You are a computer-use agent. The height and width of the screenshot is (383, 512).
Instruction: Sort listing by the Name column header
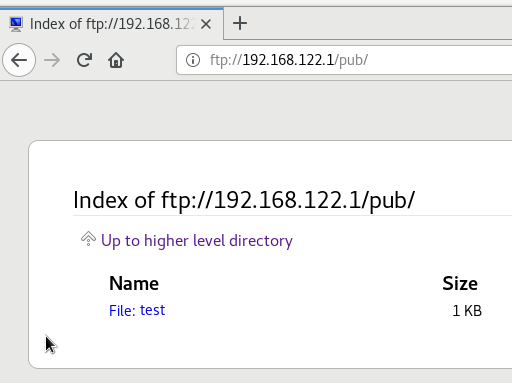(134, 283)
